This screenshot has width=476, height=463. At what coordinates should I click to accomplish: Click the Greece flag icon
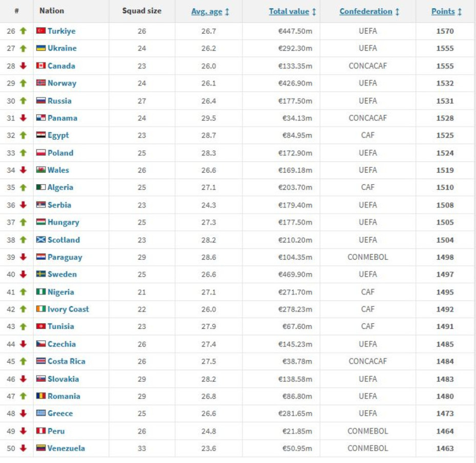[x=41, y=413]
